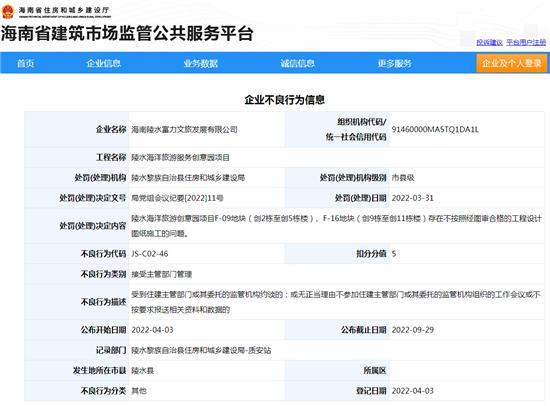The width and height of the screenshot is (550, 406).
Task: Select category value 接受主管部门管理
Action: pos(162,274)
